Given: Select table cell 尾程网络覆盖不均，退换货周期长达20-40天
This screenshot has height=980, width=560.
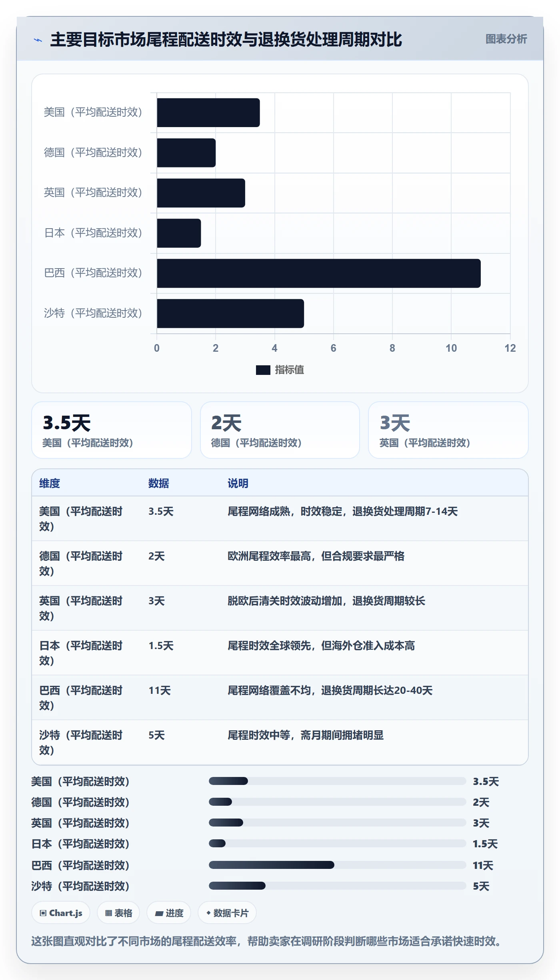Looking at the screenshot, I should (x=330, y=690).
